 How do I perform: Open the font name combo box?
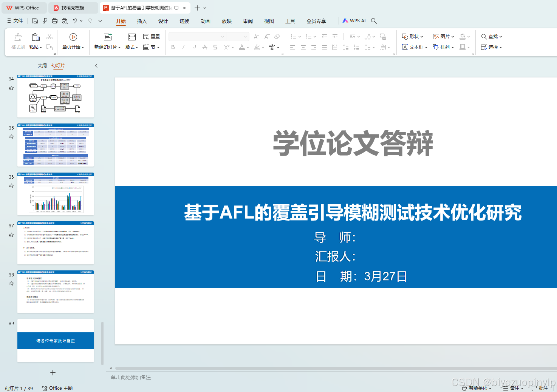(x=196, y=36)
